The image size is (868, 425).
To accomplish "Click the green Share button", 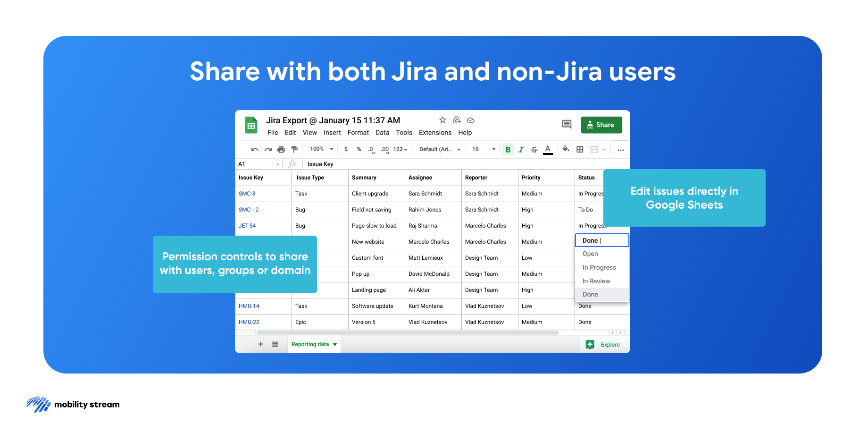I will coord(601,125).
